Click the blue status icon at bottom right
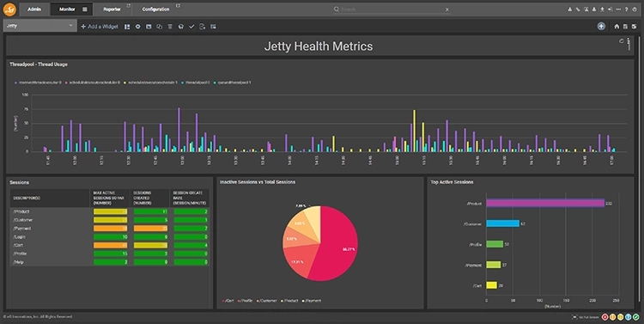Viewport: 644px width, 324px height. [629, 317]
